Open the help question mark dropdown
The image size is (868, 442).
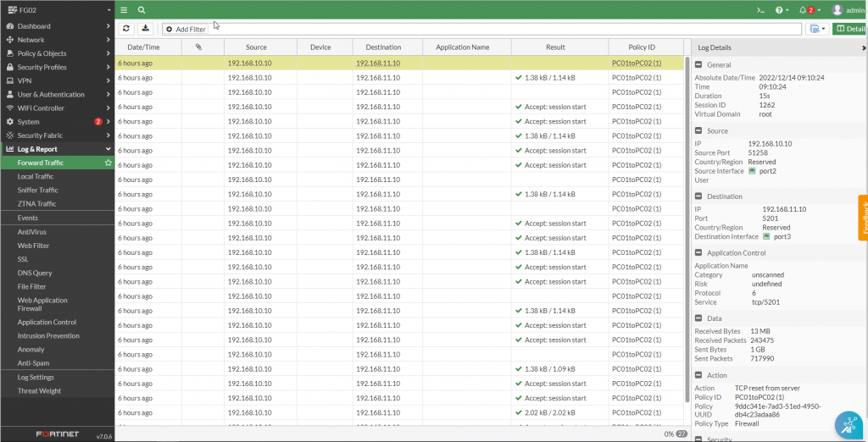[781, 10]
